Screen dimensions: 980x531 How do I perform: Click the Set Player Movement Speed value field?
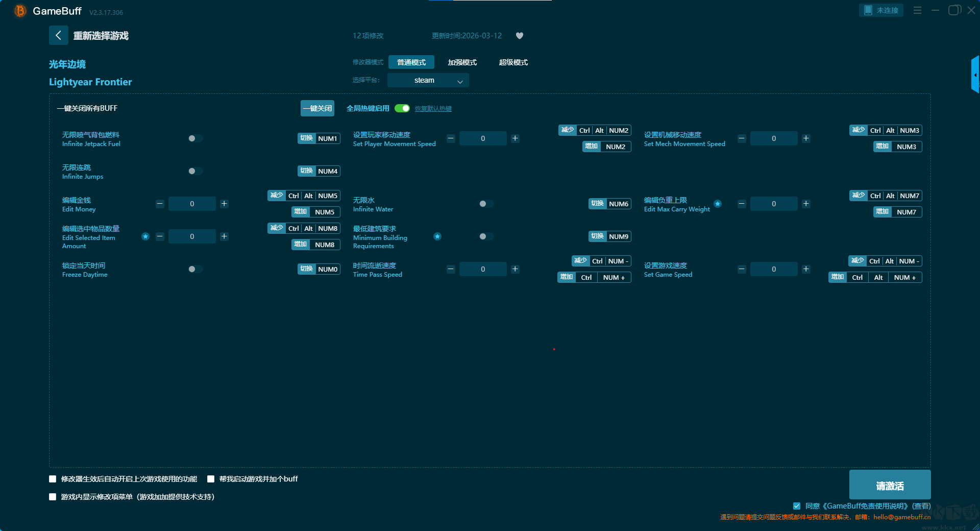pyautogui.click(x=483, y=138)
